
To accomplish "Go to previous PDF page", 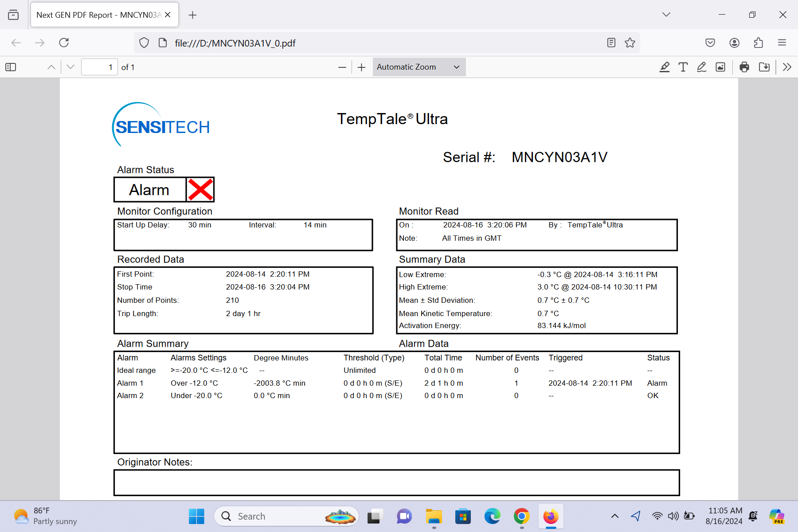I will pos(51,67).
